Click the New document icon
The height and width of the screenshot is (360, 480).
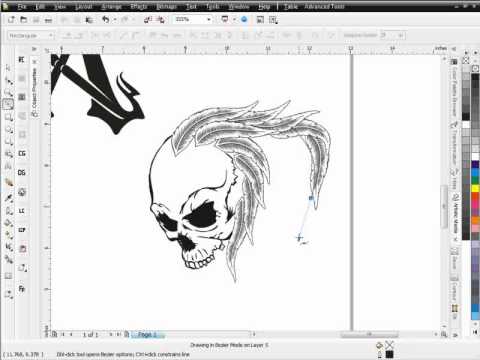point(11,20)
